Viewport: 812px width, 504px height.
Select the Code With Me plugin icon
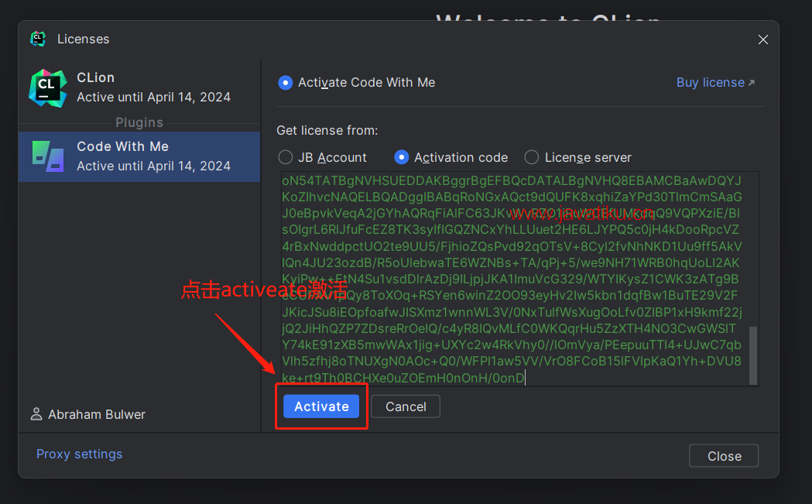pos(48,156)
